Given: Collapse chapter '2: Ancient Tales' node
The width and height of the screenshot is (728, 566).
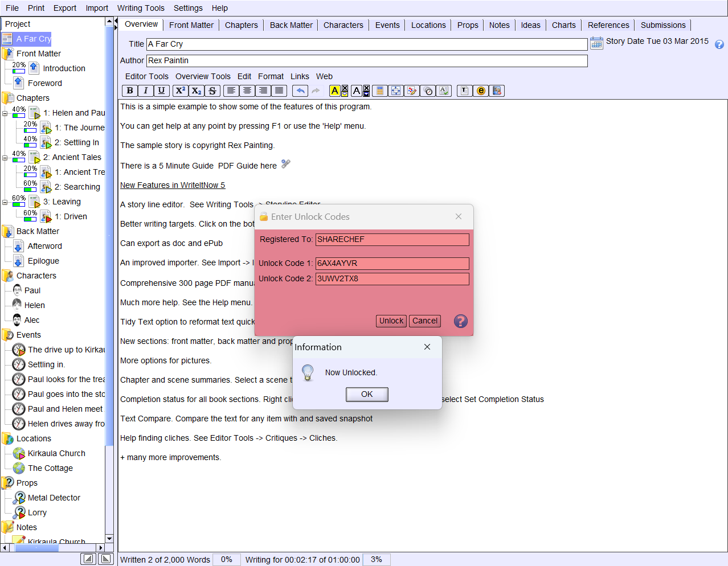Looking at the screenshot, I should click(5, 158).
